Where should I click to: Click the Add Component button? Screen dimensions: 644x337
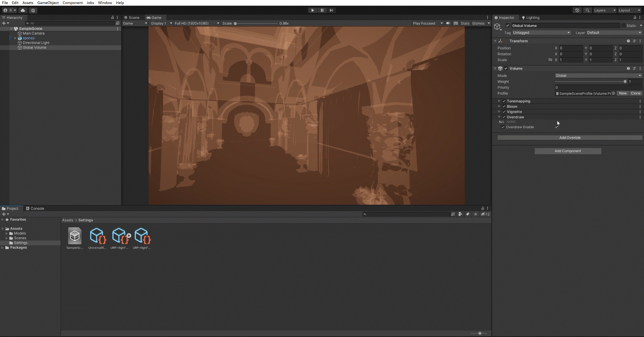pyautogui.click(x=568, y=151)
